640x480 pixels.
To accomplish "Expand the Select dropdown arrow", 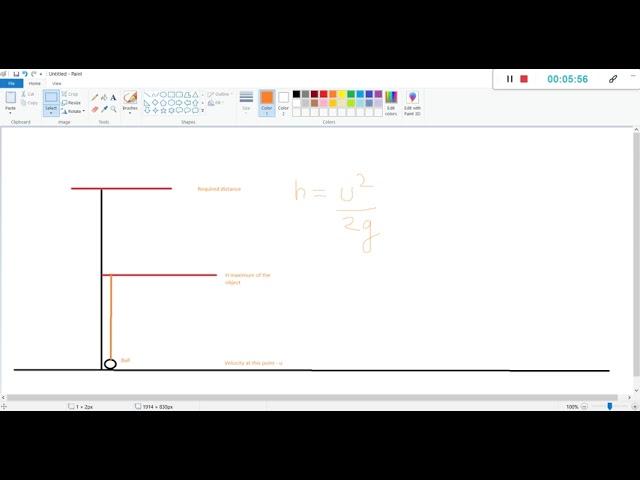I will [x=51, y=113].
